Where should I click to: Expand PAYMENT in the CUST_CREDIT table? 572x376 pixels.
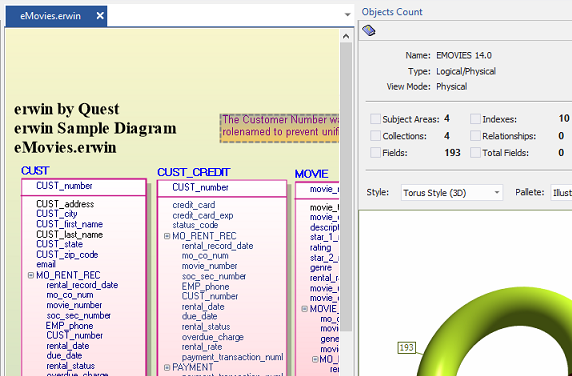click(x=167, y=367)
